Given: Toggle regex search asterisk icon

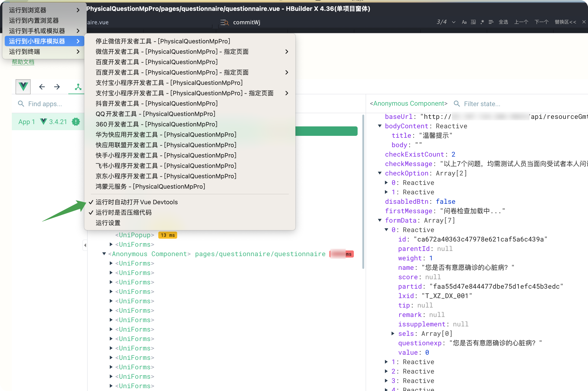Looking at the screenshot, I should [x=482, y=22].
